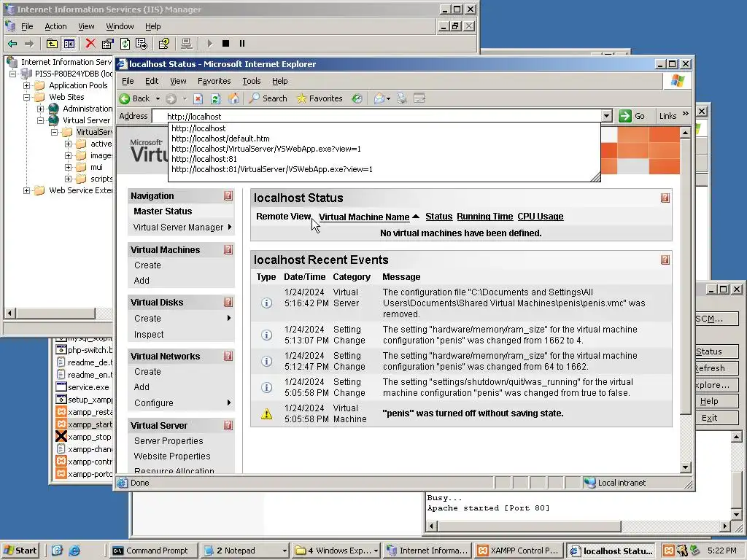
Task: Open the Notepad group taskbar button
Action: click(x=244, y=551)
